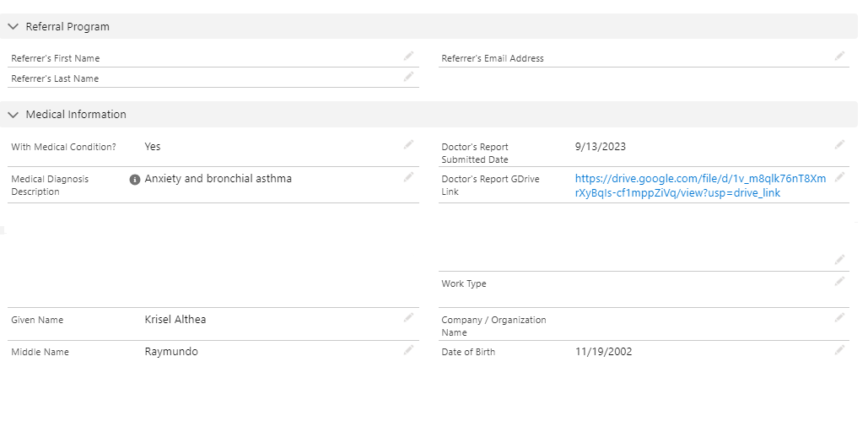Image resolution: width=868 pixels, height=421 pixels.
Task: Edit Doctor's Report Submitted Date
Action: 839,144
